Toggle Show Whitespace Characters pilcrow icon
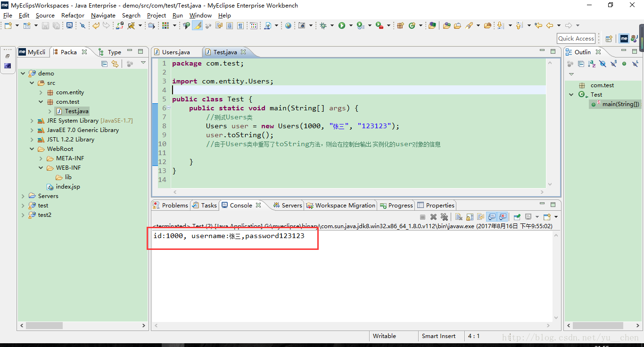Screen dimensions: 644x347 coord(240,25)
